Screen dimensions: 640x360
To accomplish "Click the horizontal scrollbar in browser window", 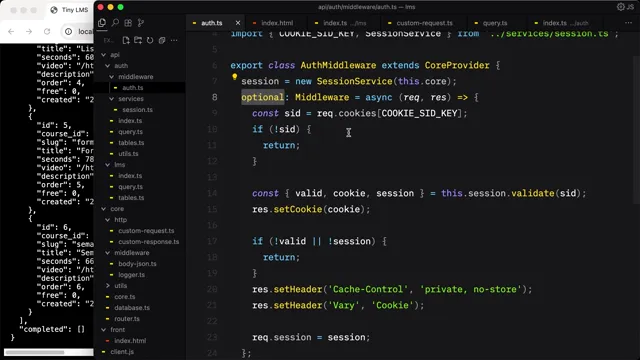I will (35, 352).
